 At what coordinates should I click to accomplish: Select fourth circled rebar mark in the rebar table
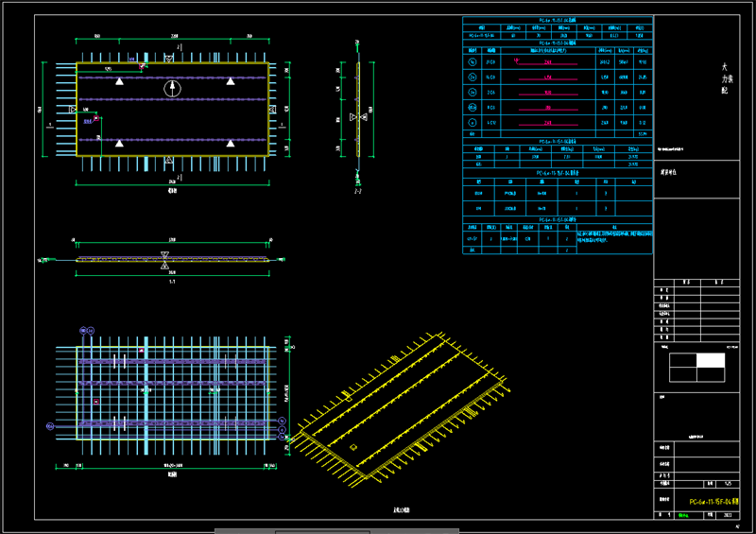[x=472, y=107]
